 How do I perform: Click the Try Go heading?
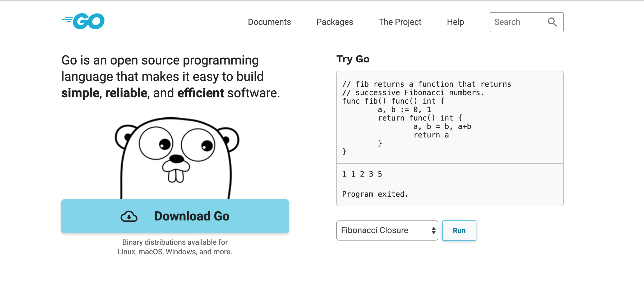352,59
